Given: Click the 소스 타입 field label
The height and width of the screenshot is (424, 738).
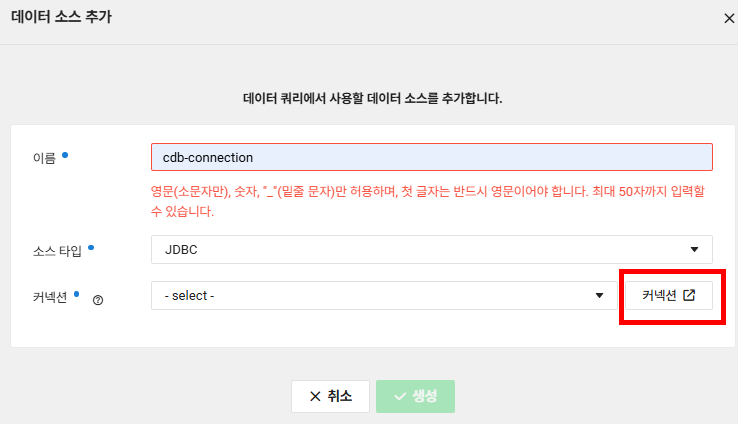Looking at the screenshot, I should (57, 251).
